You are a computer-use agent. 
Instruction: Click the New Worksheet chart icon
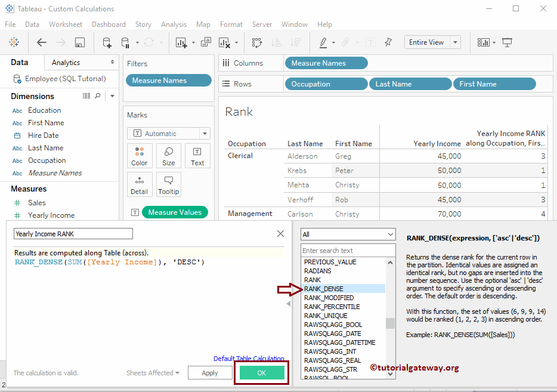181,42
